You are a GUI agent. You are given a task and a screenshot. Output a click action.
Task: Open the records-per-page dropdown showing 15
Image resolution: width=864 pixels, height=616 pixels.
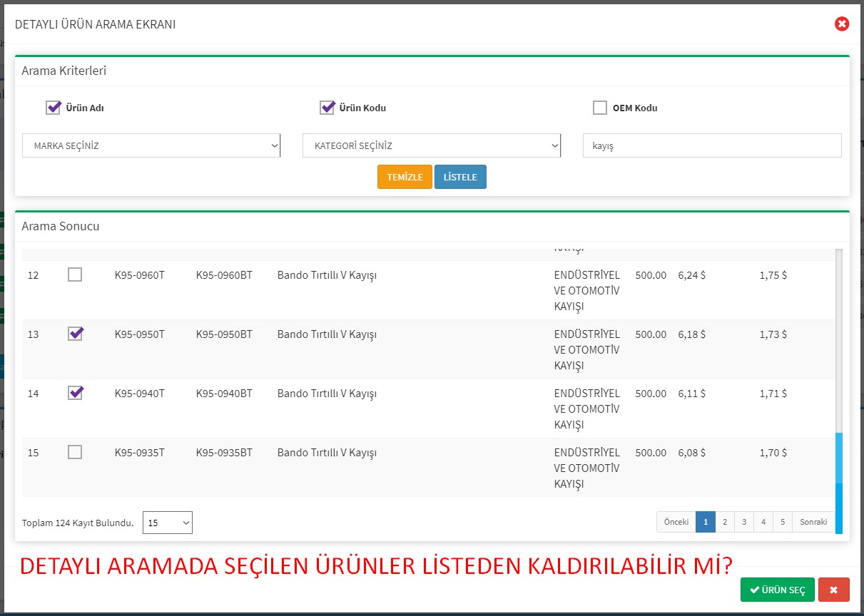click(x=168, y=523)
